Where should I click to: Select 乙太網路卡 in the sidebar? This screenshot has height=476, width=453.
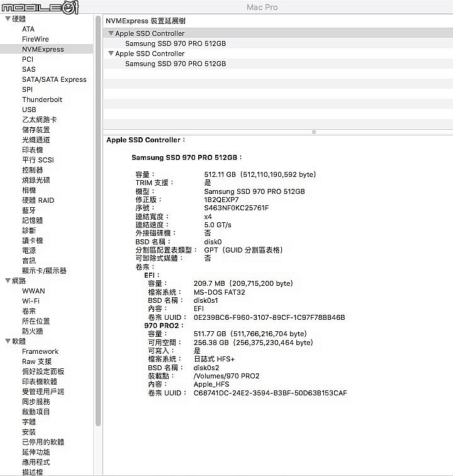coord(40,120)
